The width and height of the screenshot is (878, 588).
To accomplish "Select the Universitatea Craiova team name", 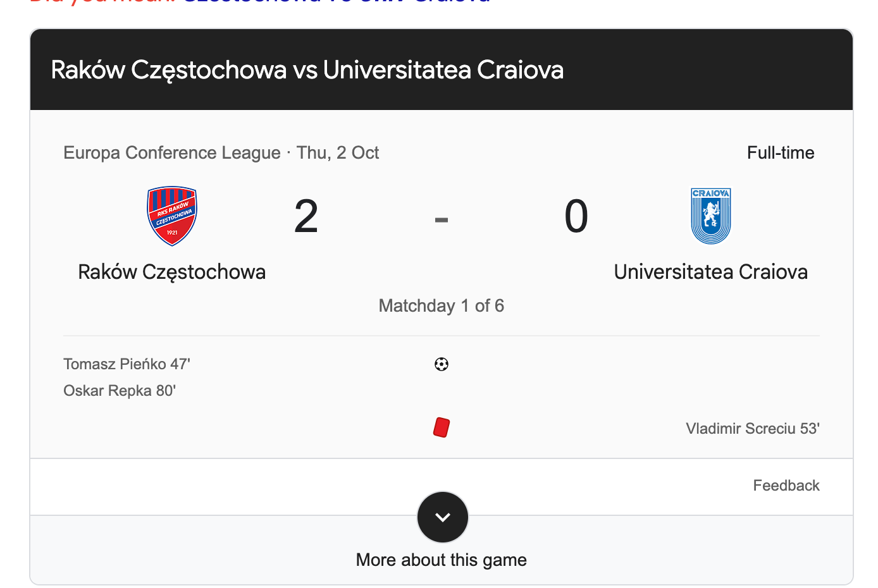I will (710, 272).
